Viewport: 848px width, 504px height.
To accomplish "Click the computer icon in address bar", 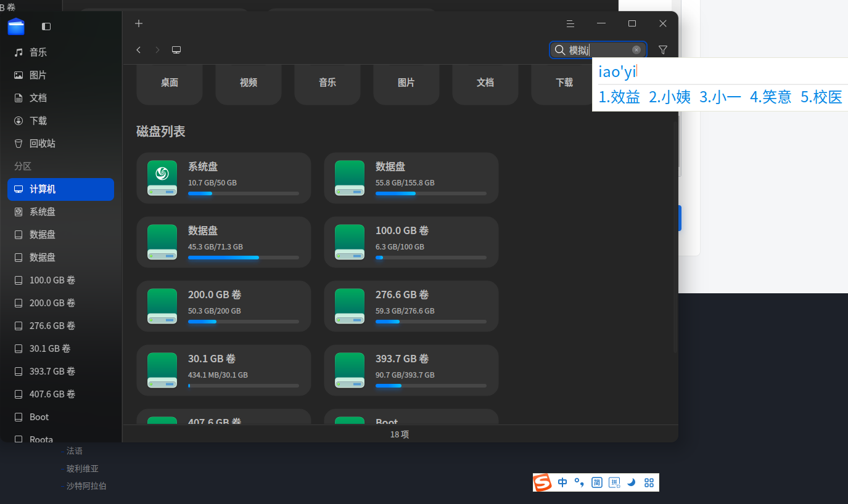I will pyautogui.click(x=176, y=50).
